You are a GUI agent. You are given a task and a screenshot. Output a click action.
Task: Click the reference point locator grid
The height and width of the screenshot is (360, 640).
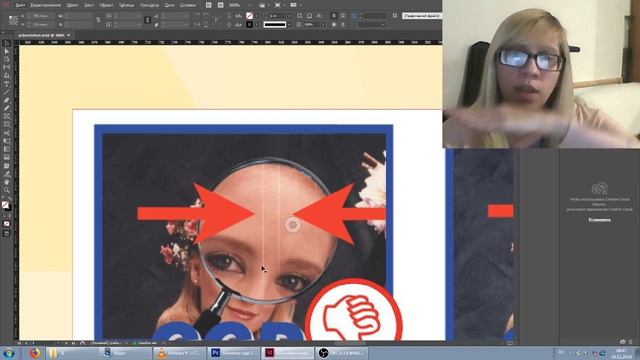(x=13, y=20)
